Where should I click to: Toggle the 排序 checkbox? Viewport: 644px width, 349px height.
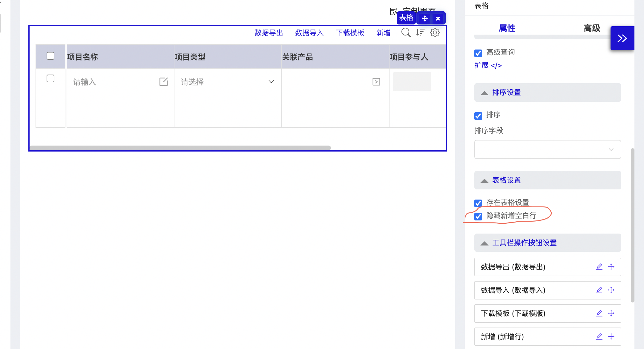(x=478, y=116)
